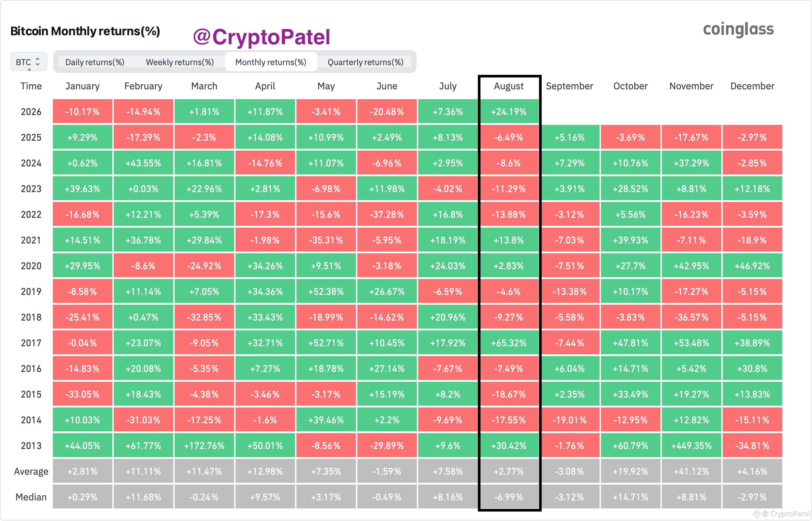
Task: Click the November Average +41.12% cell
Action: 691,471
